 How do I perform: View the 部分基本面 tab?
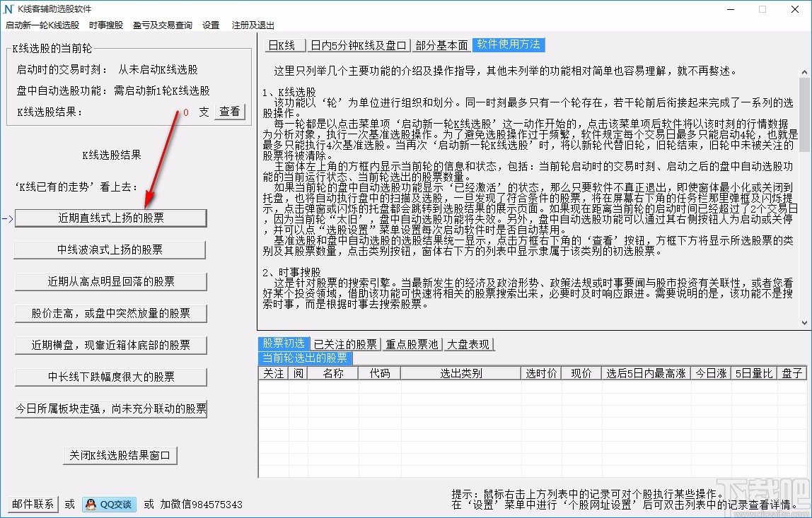pos(442,45)
